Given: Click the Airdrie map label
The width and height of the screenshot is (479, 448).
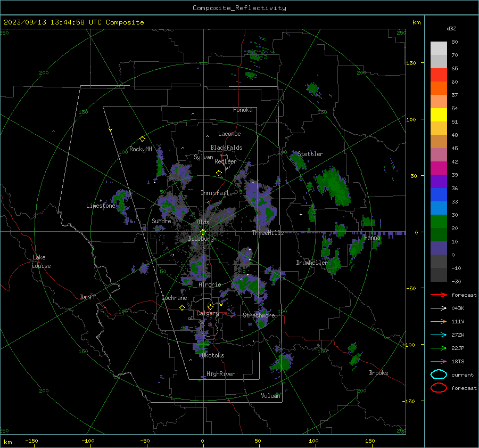Looking at the screenshot, I should coord(210,284).
